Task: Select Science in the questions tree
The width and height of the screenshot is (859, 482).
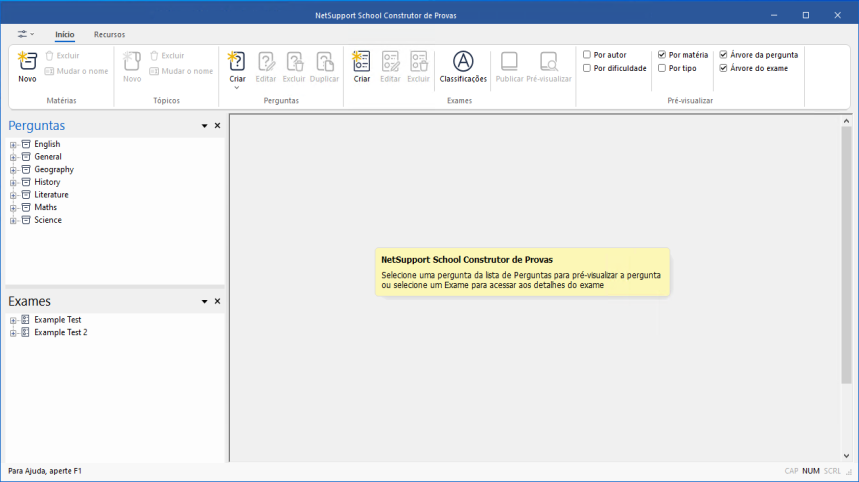Action: point(48,220)
